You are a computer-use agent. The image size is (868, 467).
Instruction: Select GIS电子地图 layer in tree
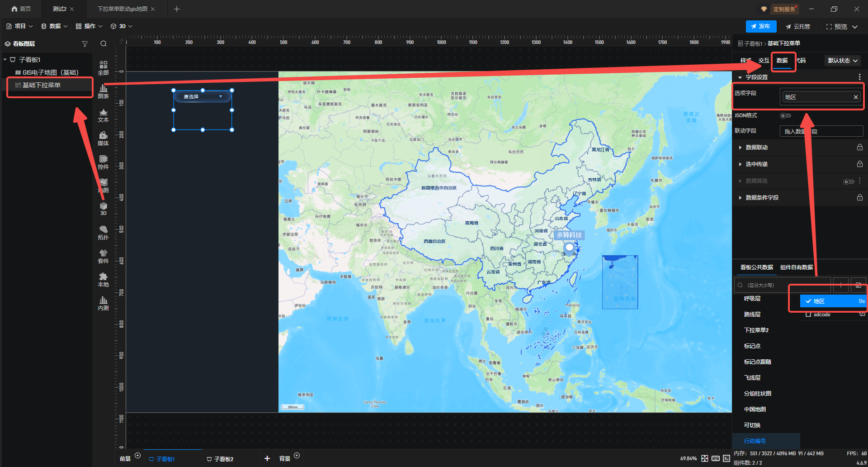[50, 72]
